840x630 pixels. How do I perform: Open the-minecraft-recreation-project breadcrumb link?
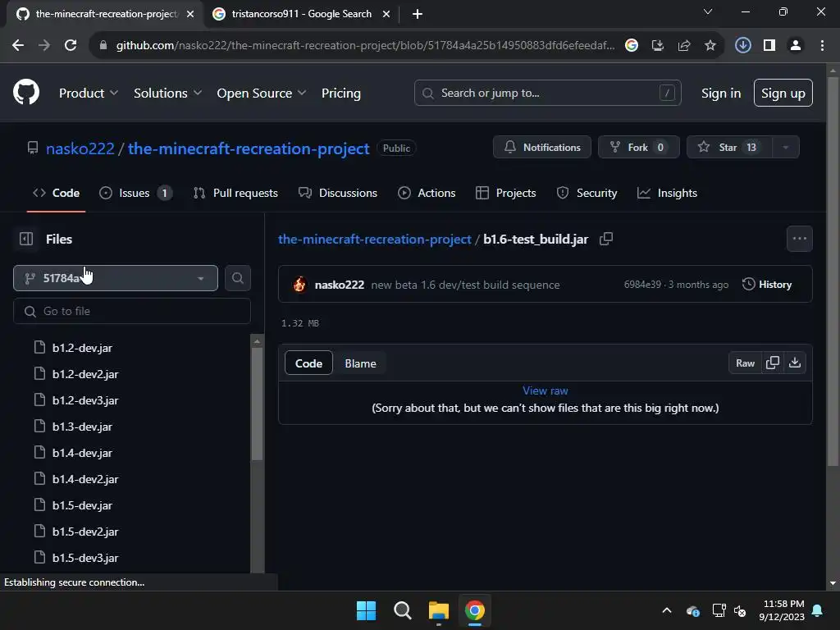click(x=374, y=239)
